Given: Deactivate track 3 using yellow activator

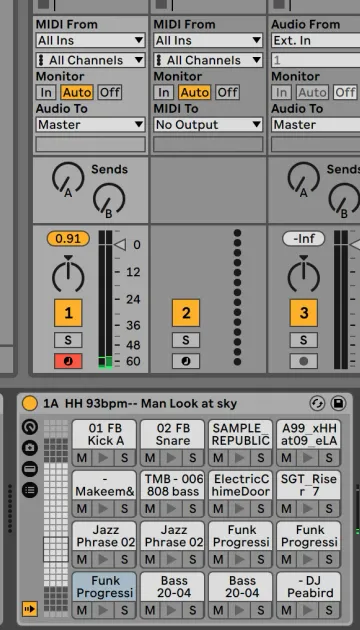Looking at the screenshot, I should pos(303,313).
